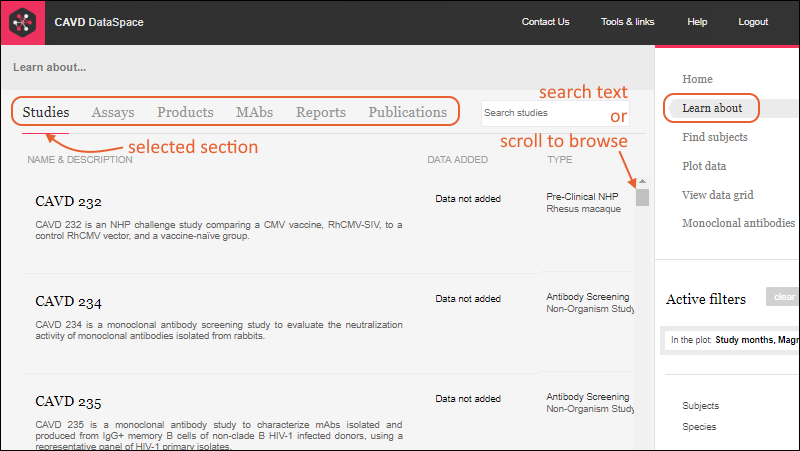Viewport: 800px width, 451px height.
Task: Click the TYPE column header
Action: click(560, 160)
